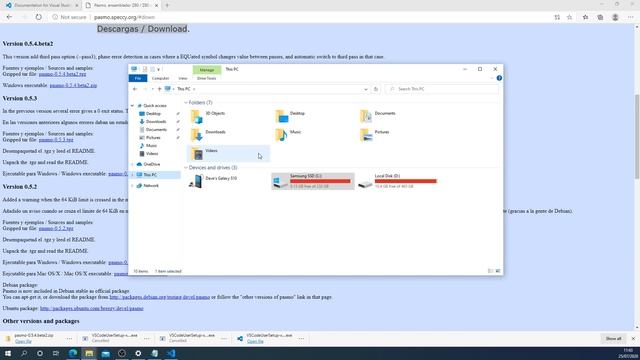Open Windows Start menu
The height and width of the screenshot is (360, 640).
click(x=8, y=353)
